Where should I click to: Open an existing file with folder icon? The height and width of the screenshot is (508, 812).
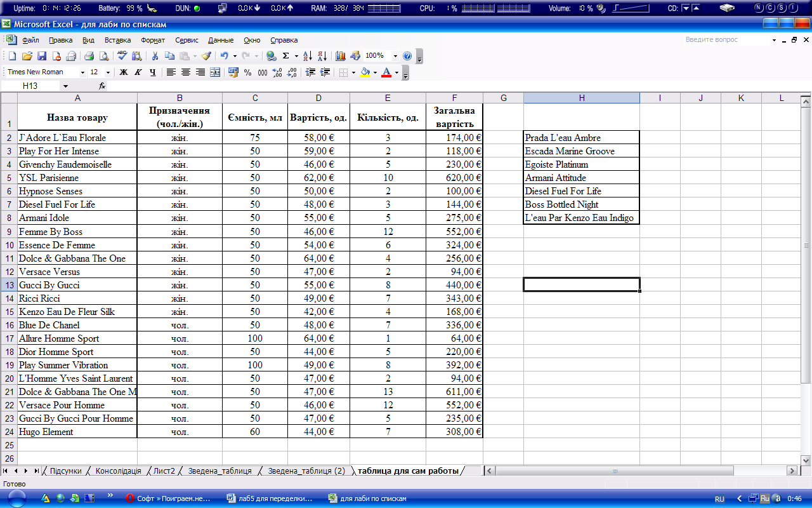click(x=27, y=56)
